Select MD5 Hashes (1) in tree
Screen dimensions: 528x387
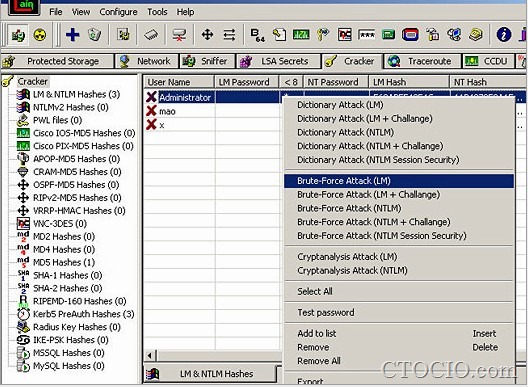(64, 262)
